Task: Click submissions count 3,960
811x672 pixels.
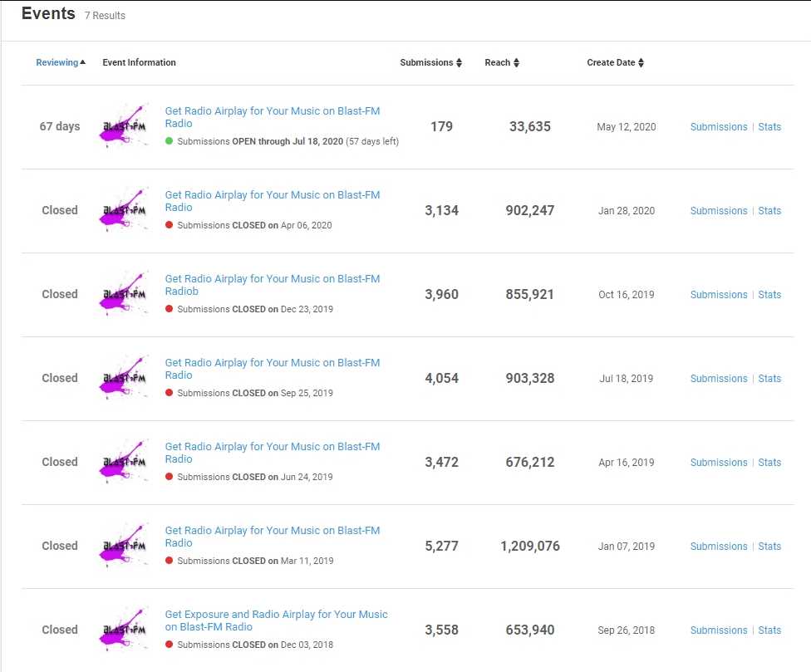Action: [x=441, y=294]
